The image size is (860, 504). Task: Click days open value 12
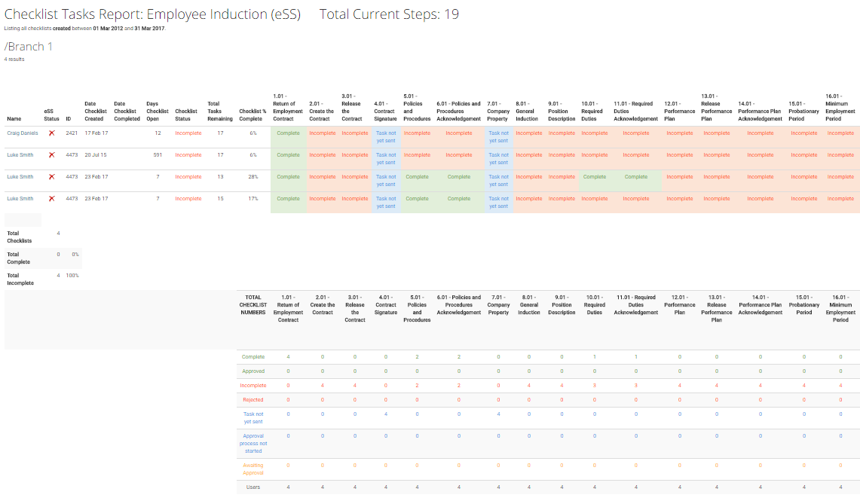[158, 133]
